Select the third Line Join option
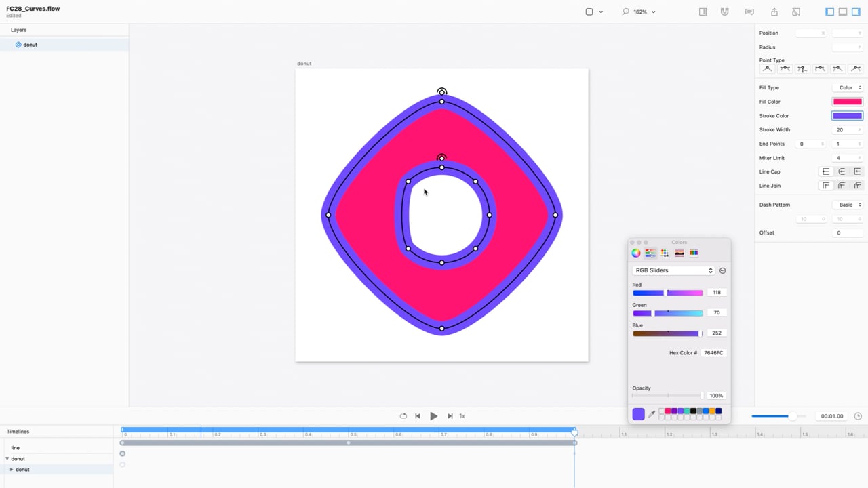The width and height of the screenshot is (868, 488). [857, 186]
